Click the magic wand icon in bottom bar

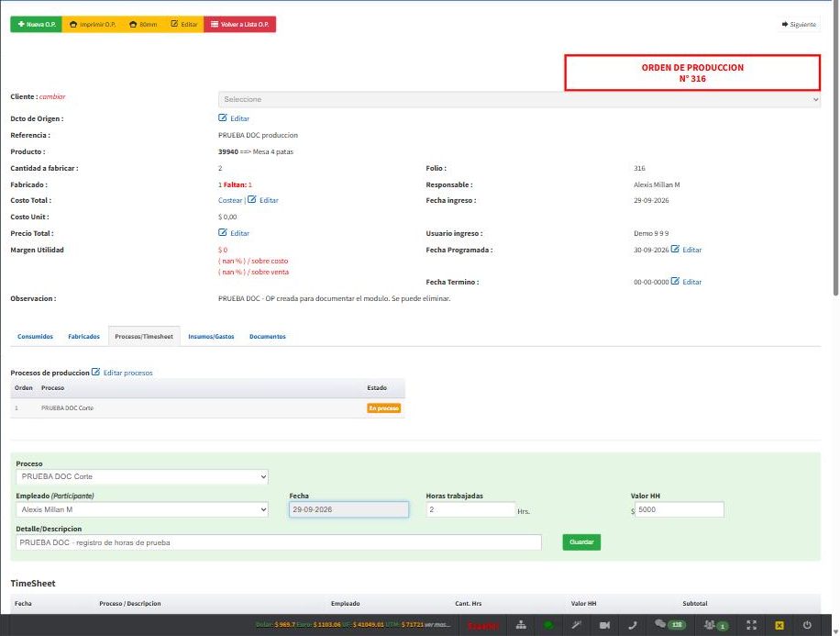click(577, 625)
